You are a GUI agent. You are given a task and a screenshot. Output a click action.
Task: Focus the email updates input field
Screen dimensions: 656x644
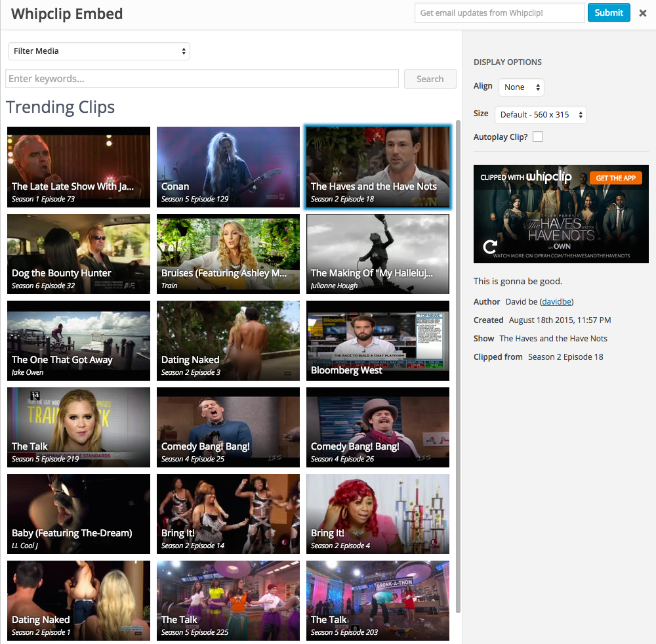499,13
